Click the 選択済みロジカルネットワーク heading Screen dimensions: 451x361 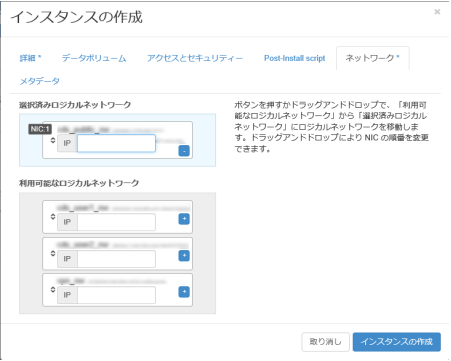(75, 105)
